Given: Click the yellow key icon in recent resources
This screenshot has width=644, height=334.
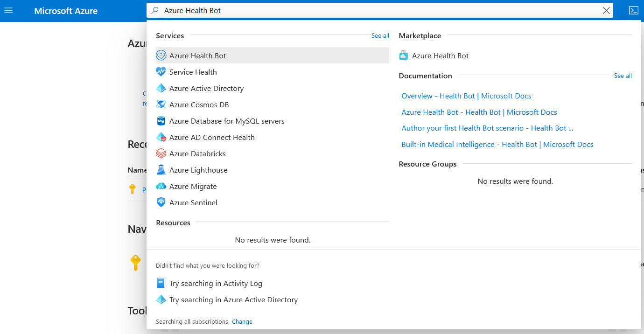Looking at the screenshot, I should pyautogui.click(x=132, y=189).
